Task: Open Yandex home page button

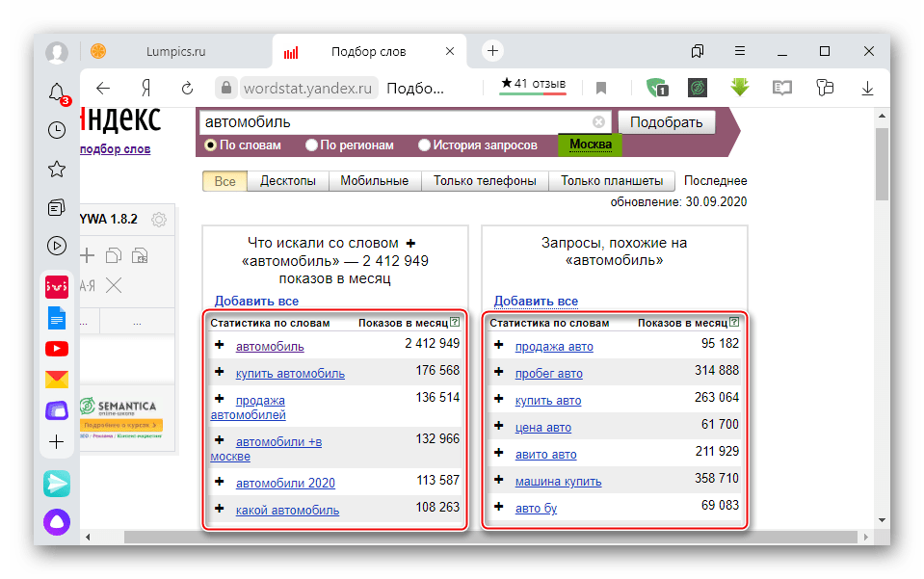Action: click(146, 89)
